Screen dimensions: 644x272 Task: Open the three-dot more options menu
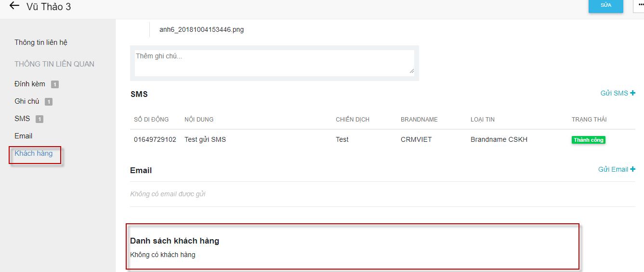[x=640, y=5]
